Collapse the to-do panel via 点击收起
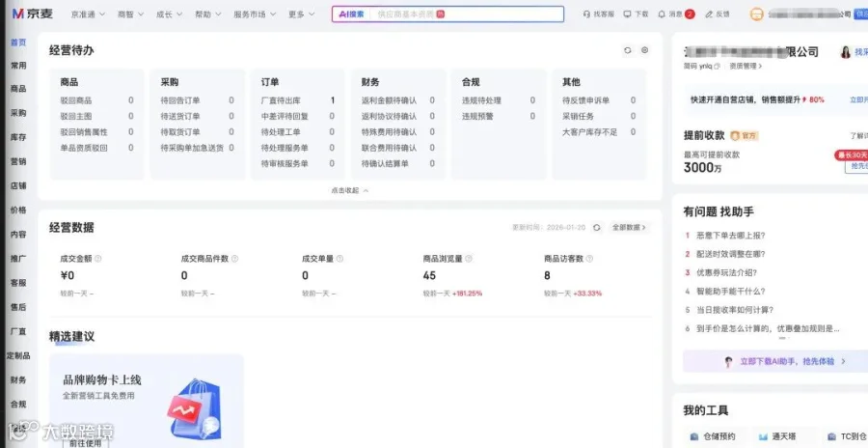868x448 pixels. 350,190
